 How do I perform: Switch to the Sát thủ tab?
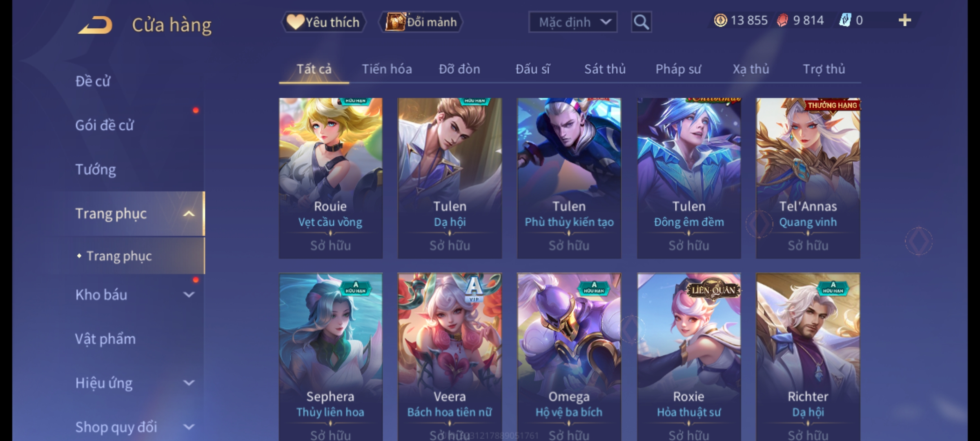point(605,69)
